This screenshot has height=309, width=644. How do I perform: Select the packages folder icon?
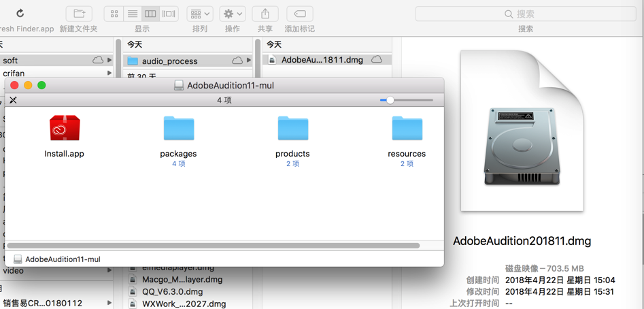point(179,128)
